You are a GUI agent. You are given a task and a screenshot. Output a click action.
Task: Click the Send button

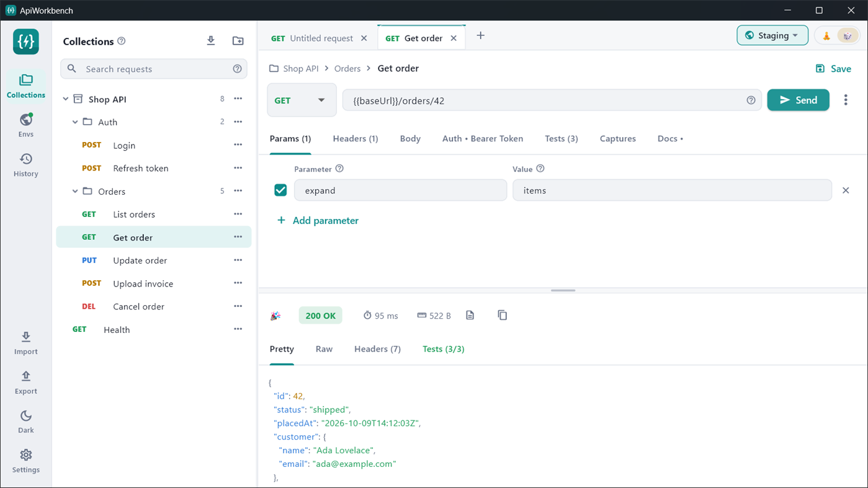click(798, 100)
